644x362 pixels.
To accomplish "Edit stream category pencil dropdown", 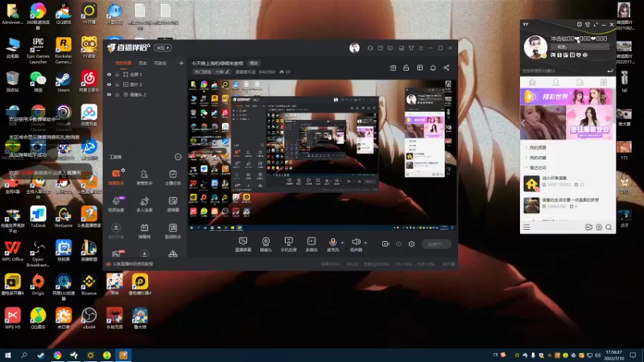I will coord(227,72).
